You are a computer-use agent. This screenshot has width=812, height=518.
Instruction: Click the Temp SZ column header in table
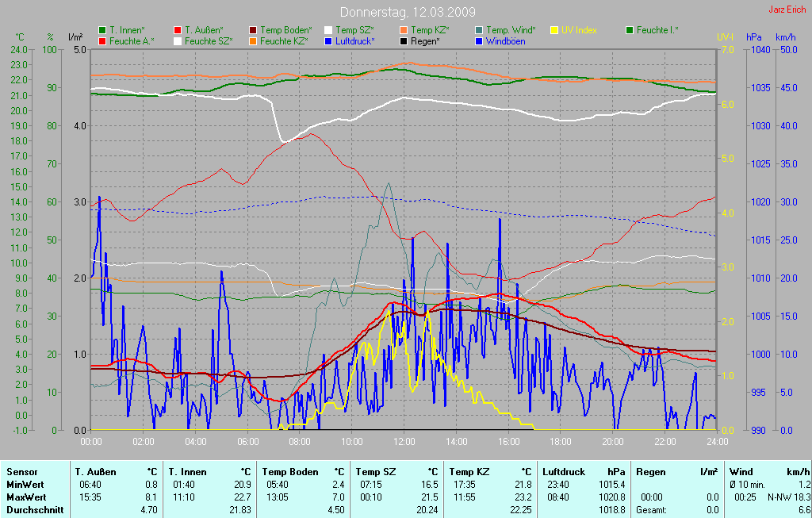click(x=375, y=472)
